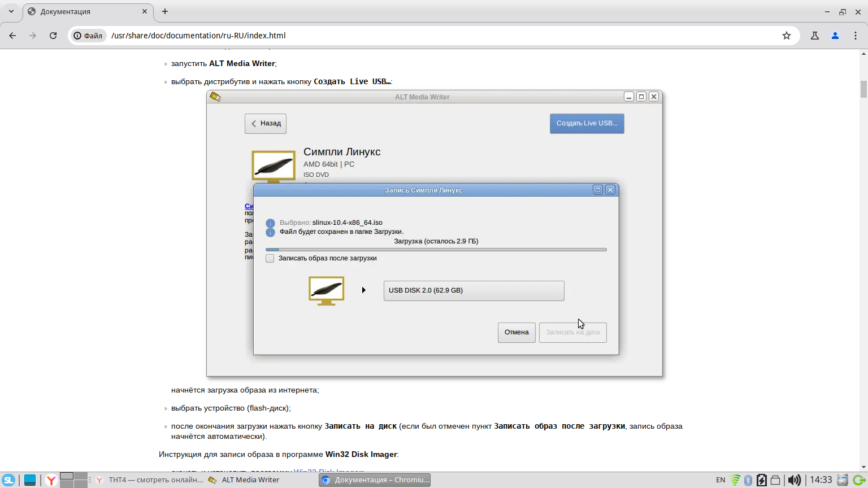Click the download progress bar
The width and height of the screenshot is (868, 488).
tap(436, 249)
